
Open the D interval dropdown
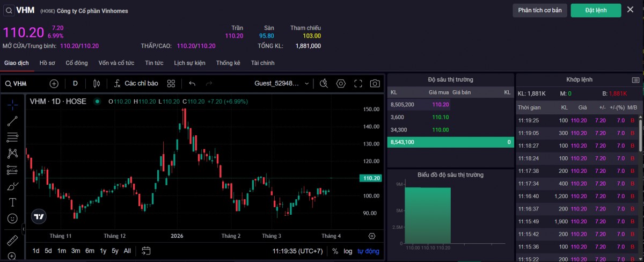tap(75, 84)
